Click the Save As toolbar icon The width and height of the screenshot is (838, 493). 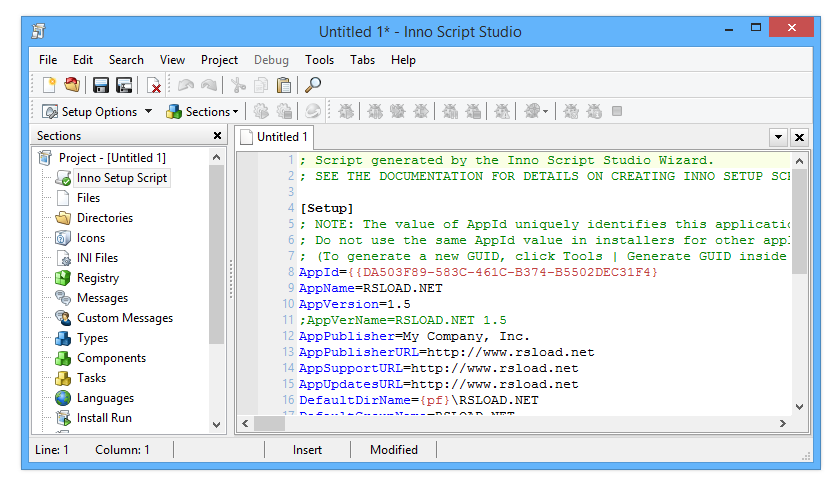coord(124,85)
